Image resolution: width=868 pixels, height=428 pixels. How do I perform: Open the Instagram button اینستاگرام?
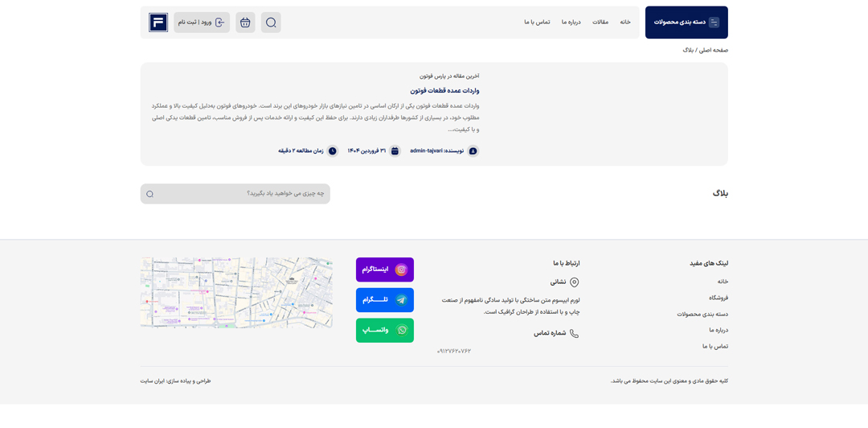[x=385, y=270]
